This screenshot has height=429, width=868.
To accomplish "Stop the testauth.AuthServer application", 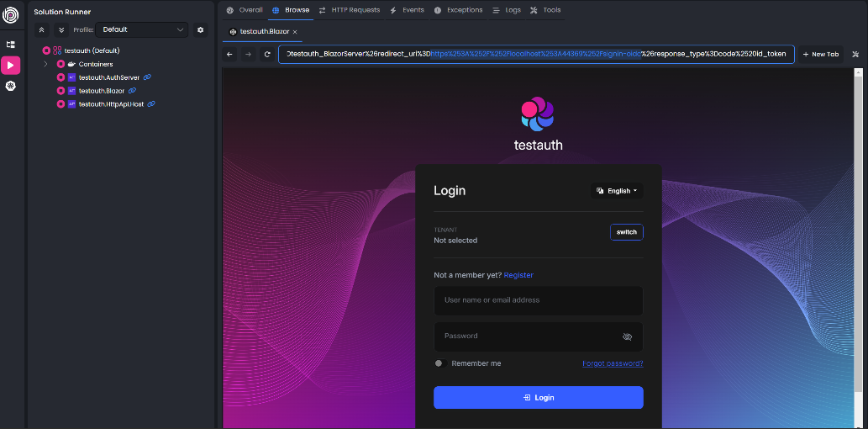I will pyautogui.click(x=60, y=77).
